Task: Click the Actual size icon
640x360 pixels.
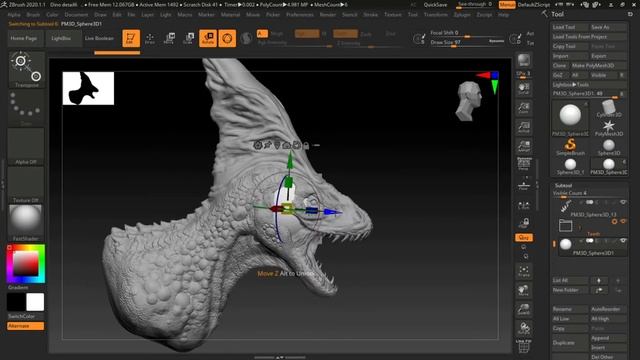Action: (524, 127)
